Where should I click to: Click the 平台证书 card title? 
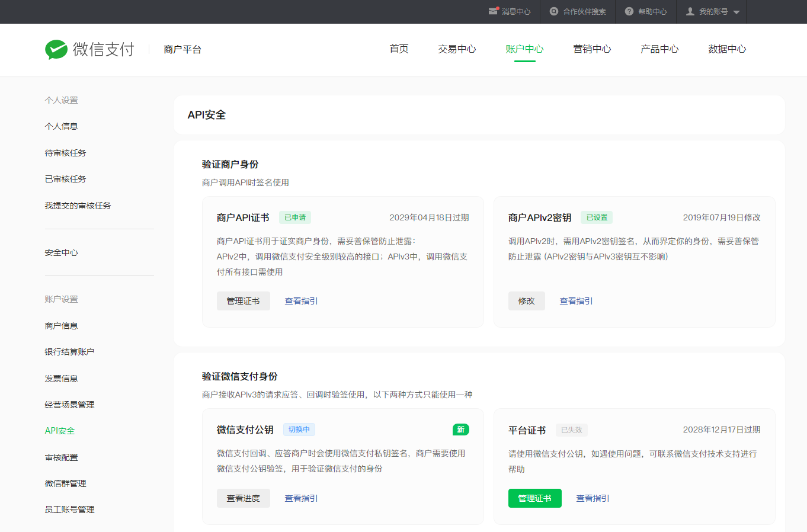coord(527,430)
